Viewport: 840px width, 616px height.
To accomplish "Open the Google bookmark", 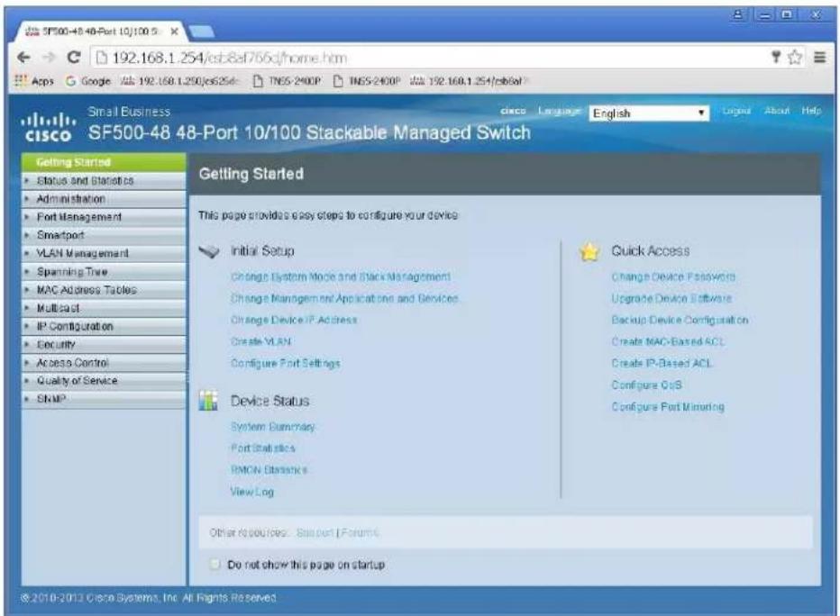I will click(88, 81).
